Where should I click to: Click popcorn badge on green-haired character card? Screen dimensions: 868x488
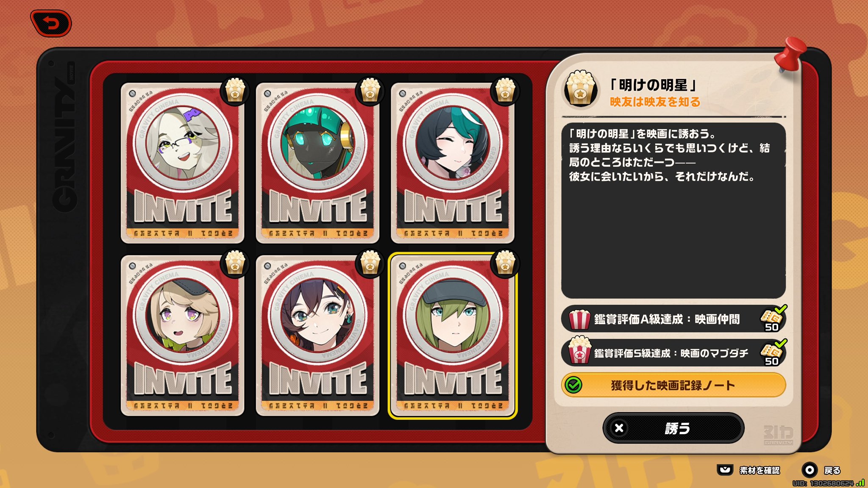click(x=505, y=263)
